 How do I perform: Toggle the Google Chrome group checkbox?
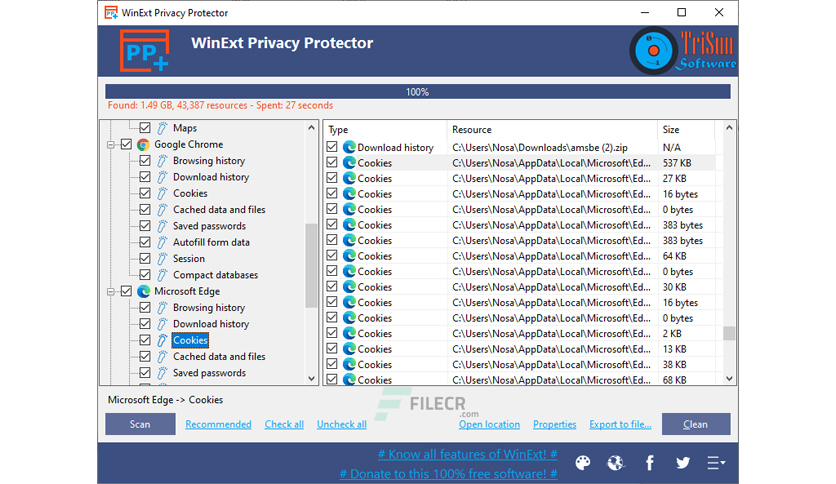click(126, 144)
